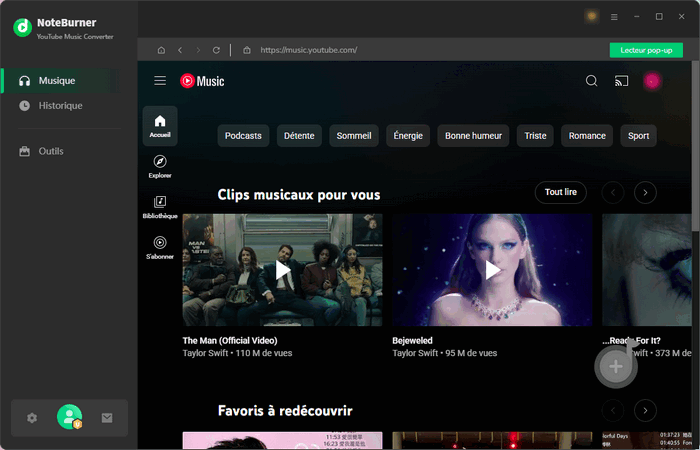Click the Clips musicaux pour vous heading

tap(299, 195)
